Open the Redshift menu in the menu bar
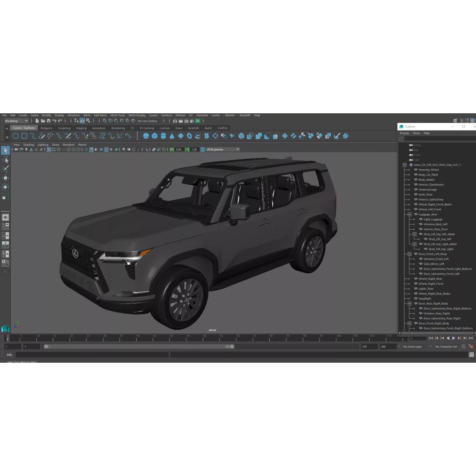476x476 pixels. [x=245, y=115]
